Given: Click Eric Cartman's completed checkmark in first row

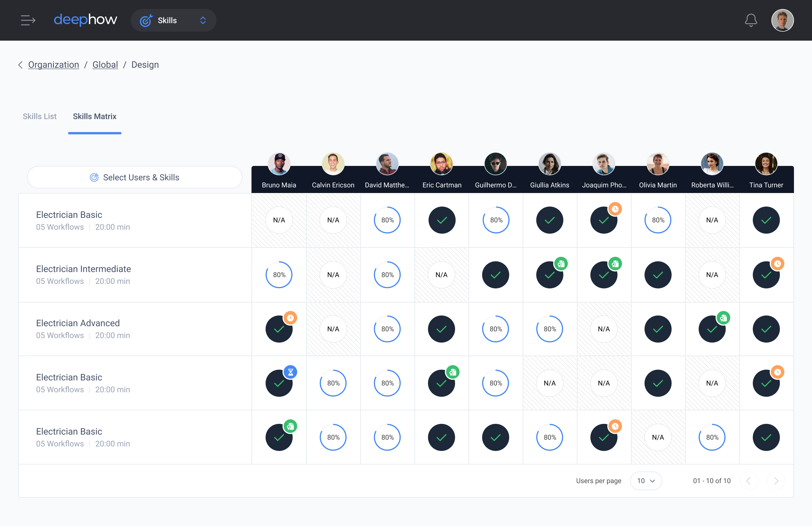Looking at the screenshot, I should coord(442,220).
